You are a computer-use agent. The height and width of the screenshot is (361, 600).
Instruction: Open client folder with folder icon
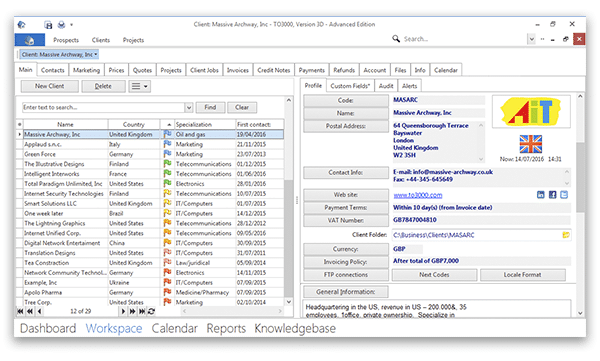(x=566, y=235)
